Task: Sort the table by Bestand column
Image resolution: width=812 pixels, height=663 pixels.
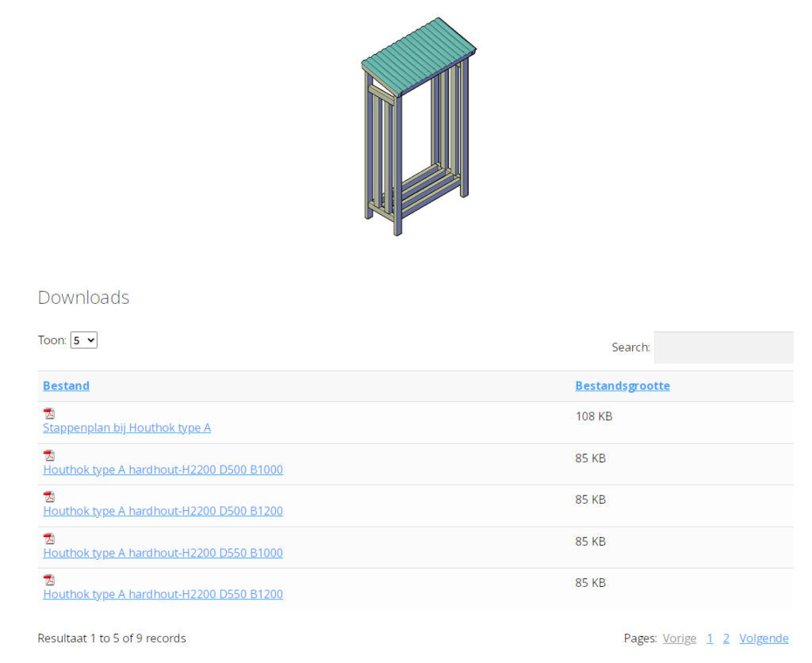Action: point(66,385)
